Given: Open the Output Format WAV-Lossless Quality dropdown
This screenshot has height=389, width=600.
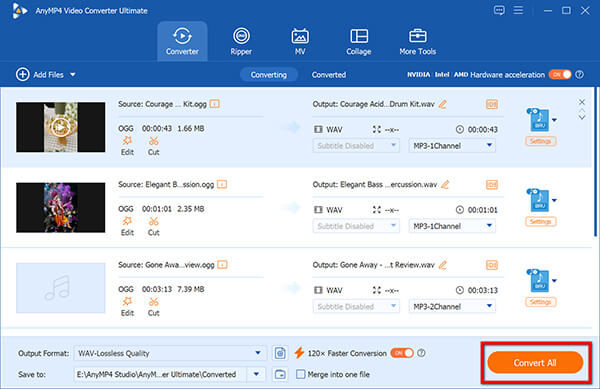Looking at the screenshot, I should point(169,353).
